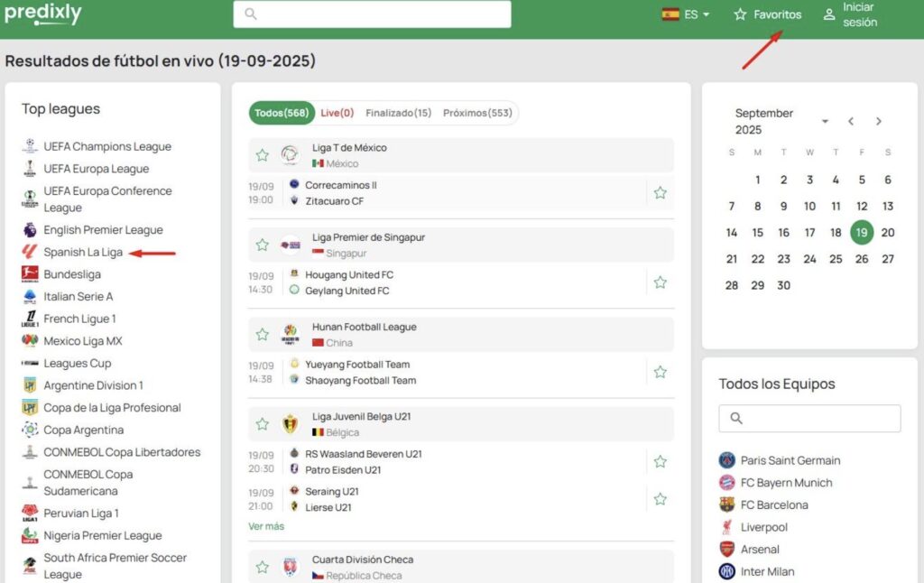The image size is (924, 583).
Task: Open the September 2025 month dropdown arrow
Action: click(825, 122)
